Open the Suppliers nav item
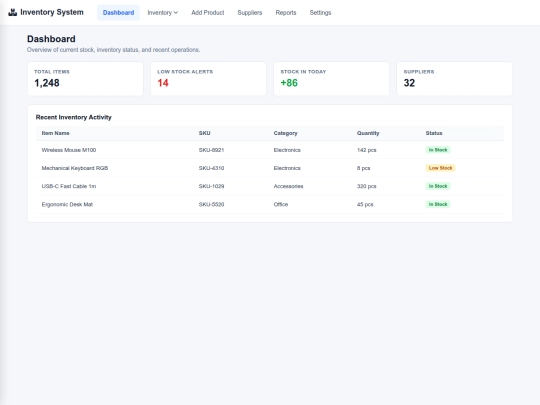The width and height of the screenshot is (540, 405). click(x=250, y=13)
